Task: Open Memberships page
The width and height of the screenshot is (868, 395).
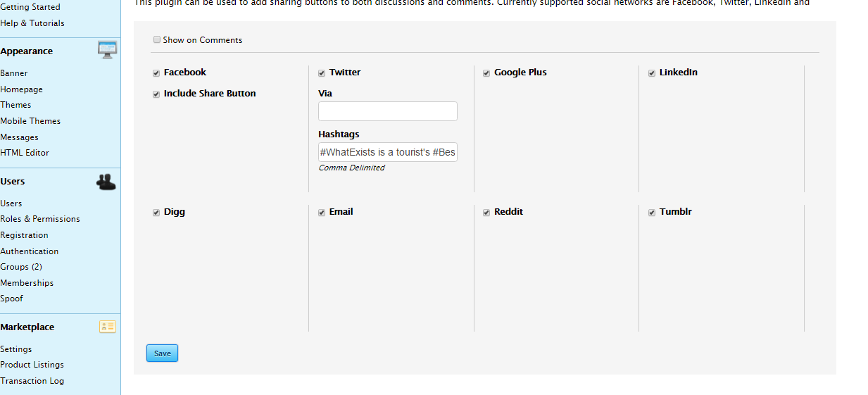Action: [27, 283]
